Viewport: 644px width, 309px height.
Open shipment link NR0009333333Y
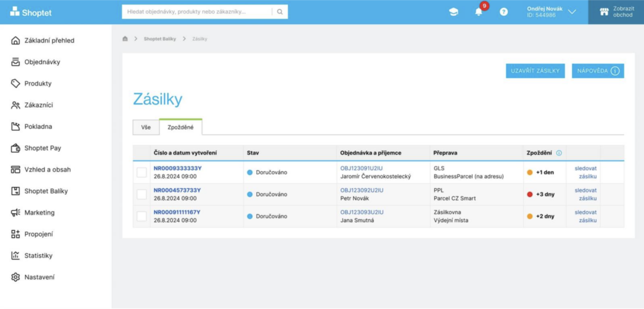click(177, 168)
